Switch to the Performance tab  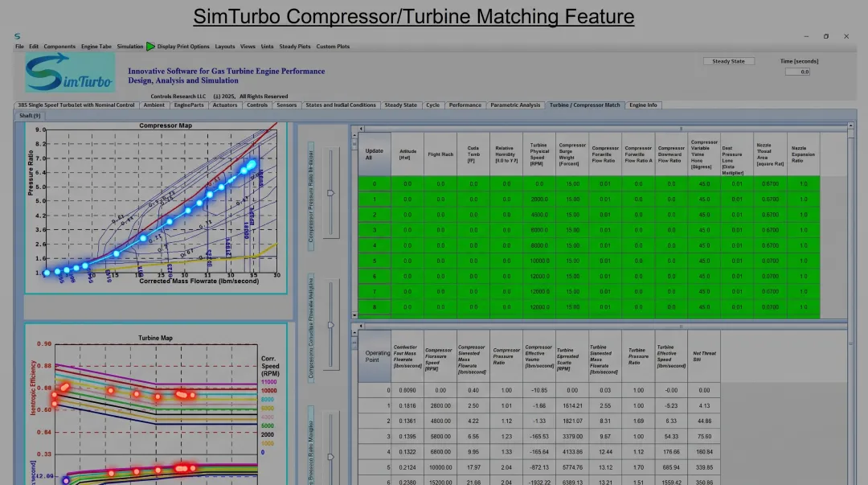[x=465, y=105]
